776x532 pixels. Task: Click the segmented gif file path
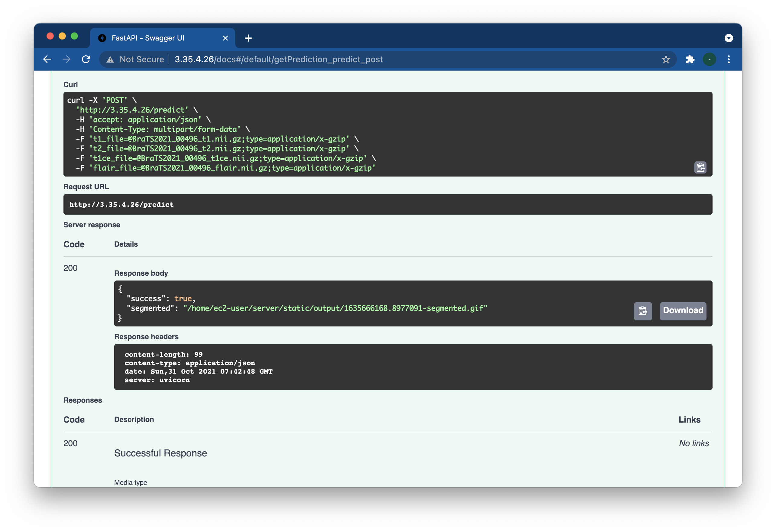(335, 308)
